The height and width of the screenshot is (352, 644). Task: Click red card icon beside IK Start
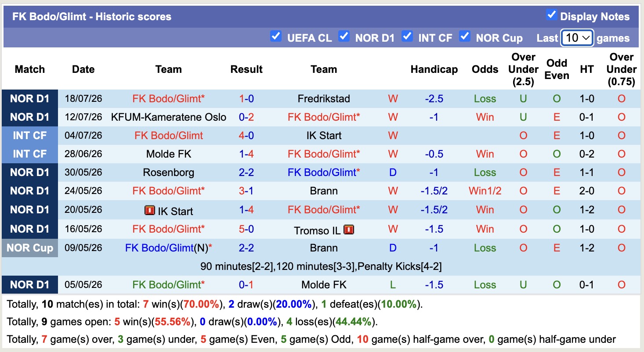tap(150, 211)
